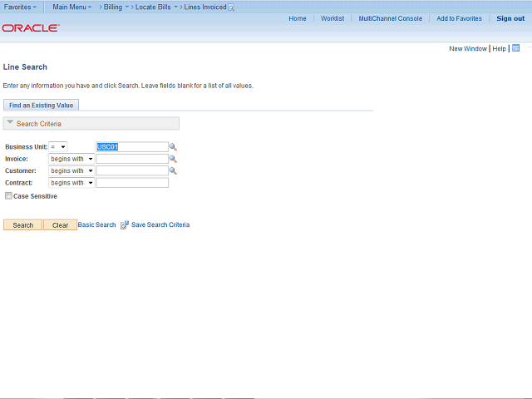Open Customer lookup magnifier
This screenshot has height=399, width=532.
pyautogui.click(x=173, y=170)
